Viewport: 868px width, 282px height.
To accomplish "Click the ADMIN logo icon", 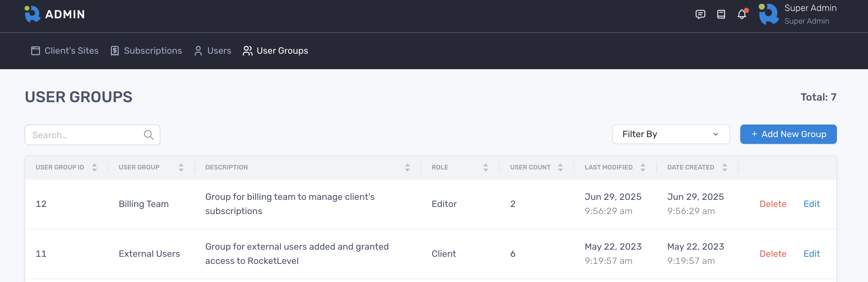I will click(33, 14).
